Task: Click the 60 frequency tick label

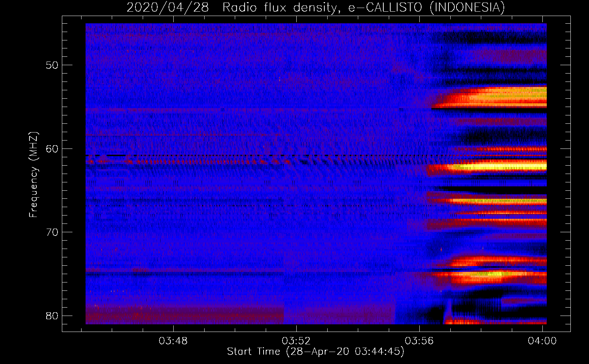Action: point(52,149)
